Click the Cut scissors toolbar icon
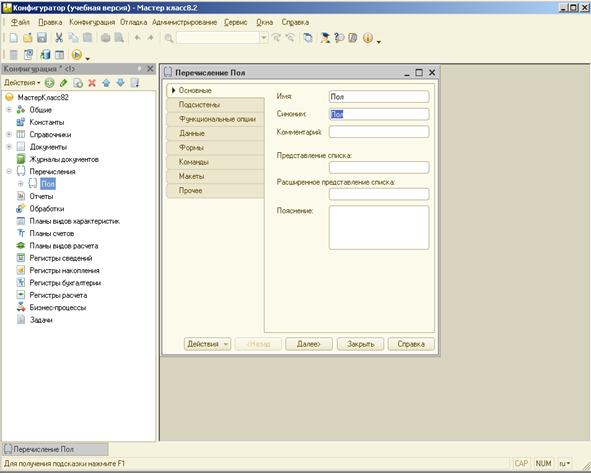 click(x=59, y=38)
